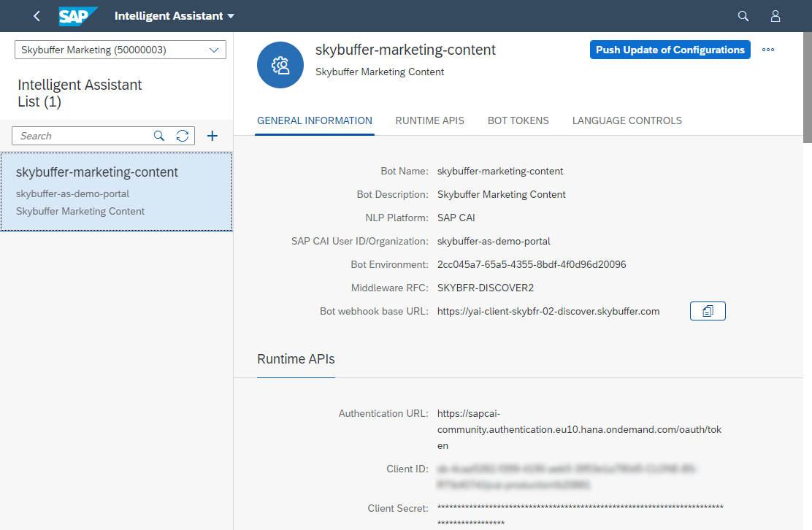The width and height of the screenshot is (812, 530).
Task: Open the user profile icon
Action: point(775,16)
